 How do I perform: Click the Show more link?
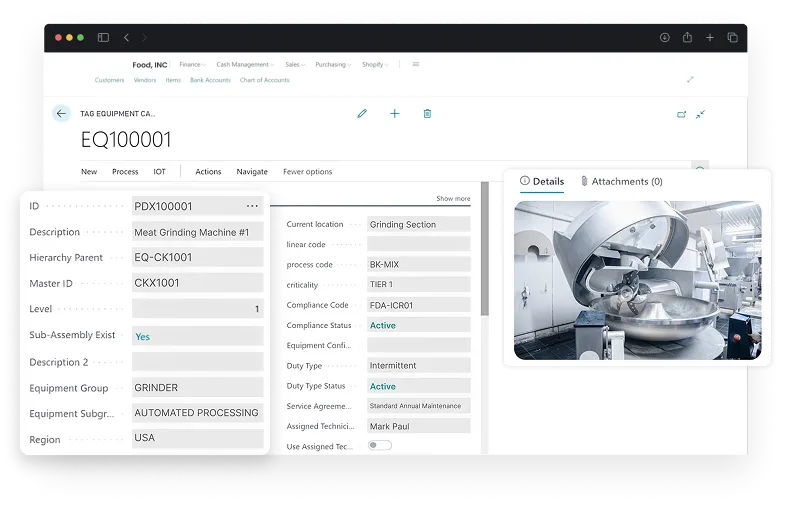click(x=453, y=198)
